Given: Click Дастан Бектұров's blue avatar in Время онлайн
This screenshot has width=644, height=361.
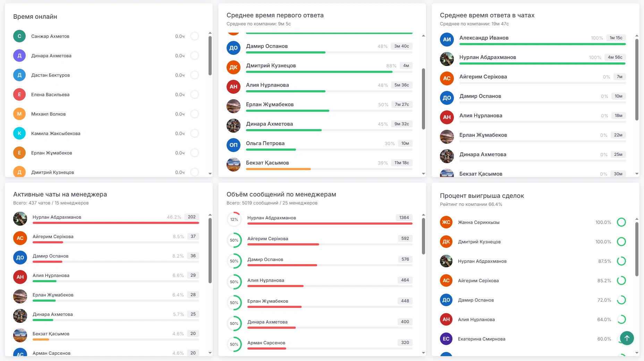Looking at the screenshot, I should [x=19, y=75].
